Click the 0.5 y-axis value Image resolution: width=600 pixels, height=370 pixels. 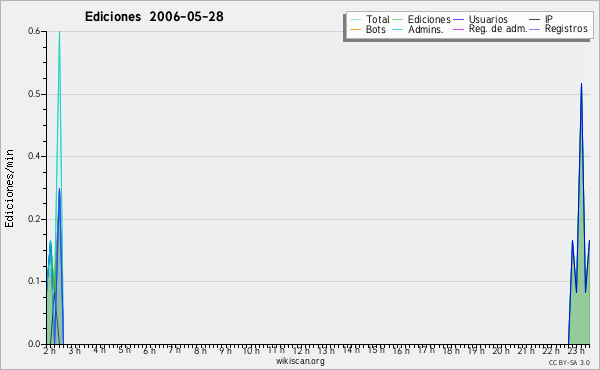click(34, 94)
